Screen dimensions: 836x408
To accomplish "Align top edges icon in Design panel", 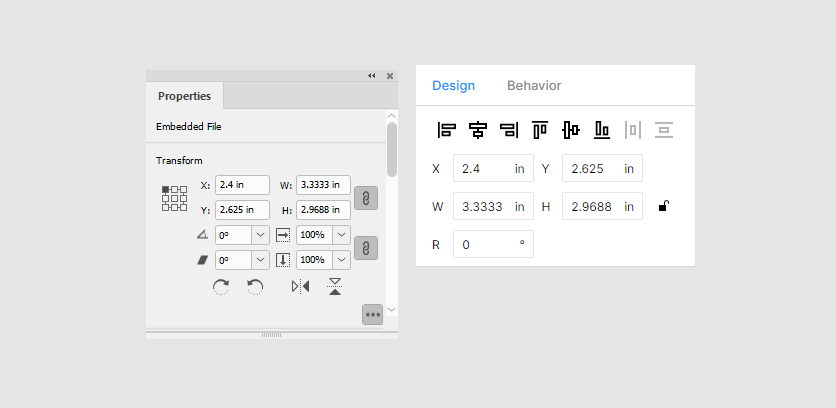I will 540,130.
